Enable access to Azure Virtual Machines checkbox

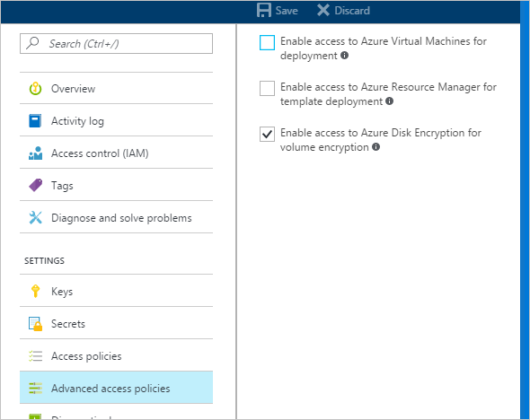(267, 42)
